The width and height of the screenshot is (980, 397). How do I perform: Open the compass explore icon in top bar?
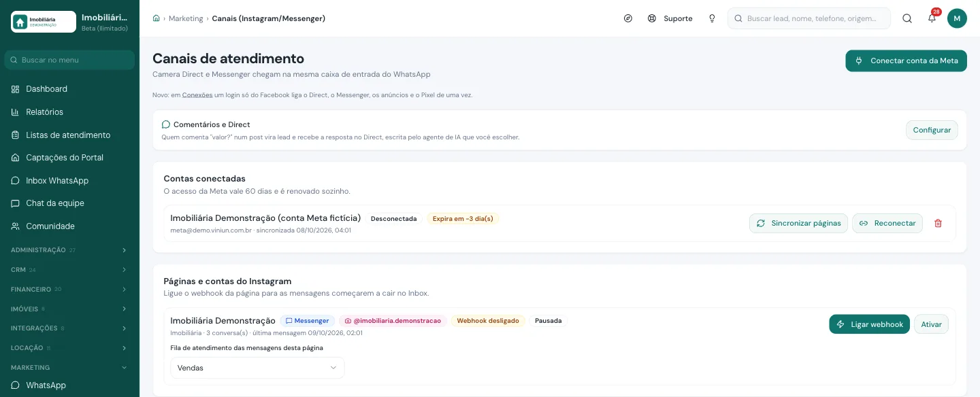pos(628,18)
